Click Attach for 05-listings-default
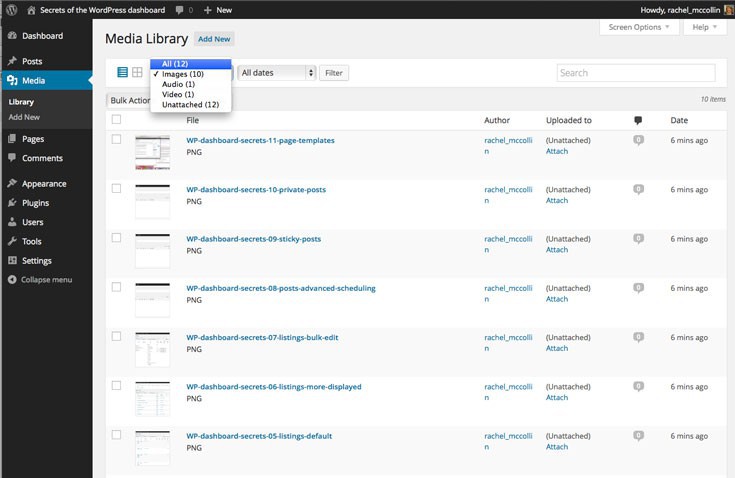 tap(557, 447)
